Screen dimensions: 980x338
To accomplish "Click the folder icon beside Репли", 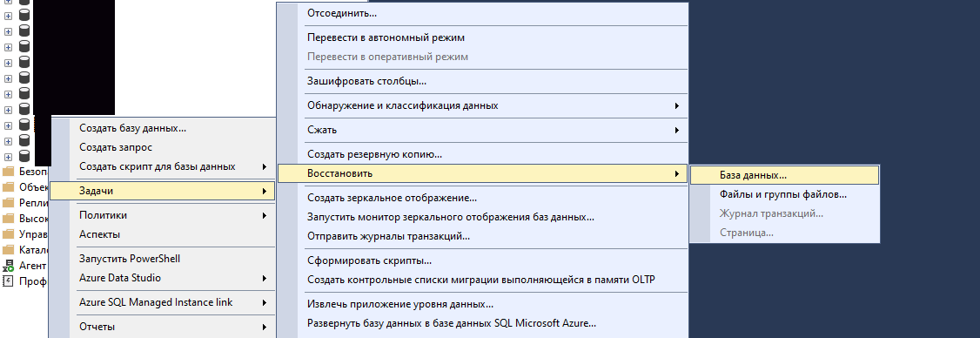I will point(8,203).
